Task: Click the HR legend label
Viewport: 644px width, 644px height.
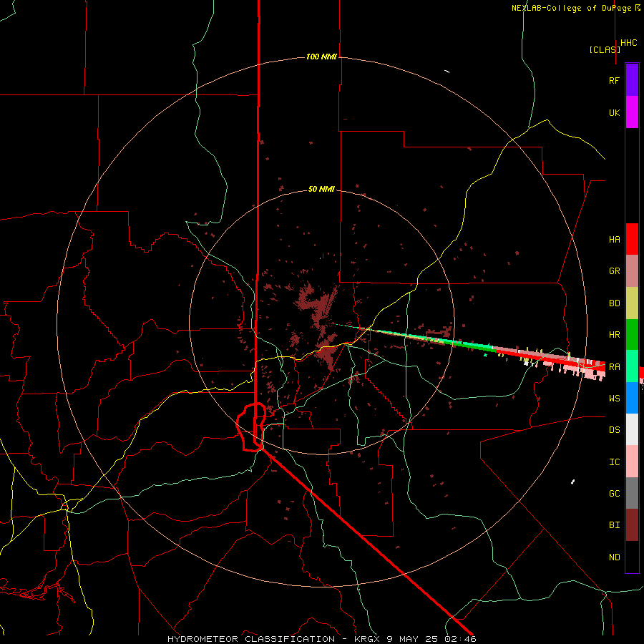Action: (614, 335)
